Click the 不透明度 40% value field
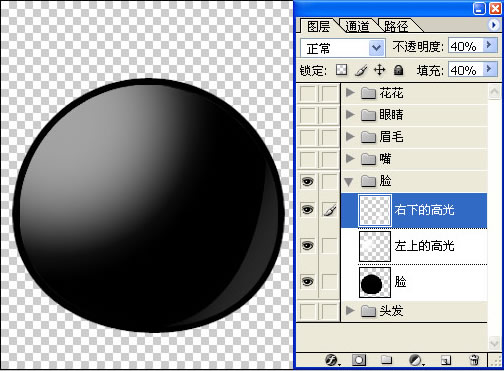The image size is (504, 371). [466, 46]
